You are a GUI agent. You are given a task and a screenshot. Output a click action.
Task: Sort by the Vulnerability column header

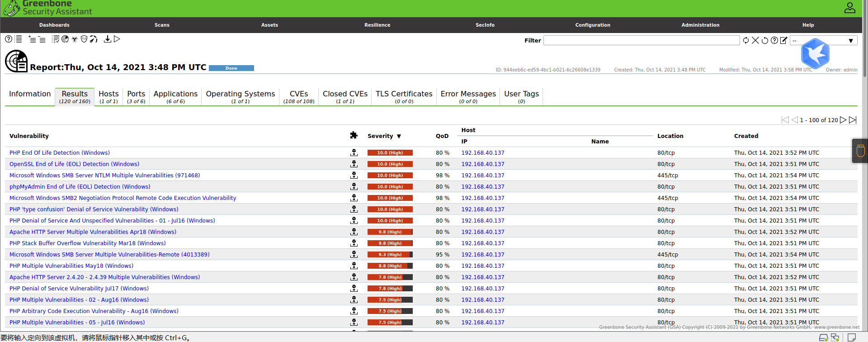click(29, 136)
